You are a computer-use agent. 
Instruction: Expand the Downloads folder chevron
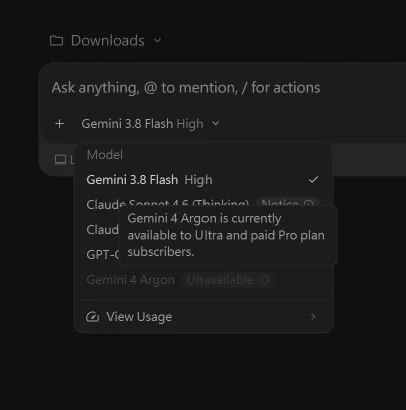click(157, 41)
